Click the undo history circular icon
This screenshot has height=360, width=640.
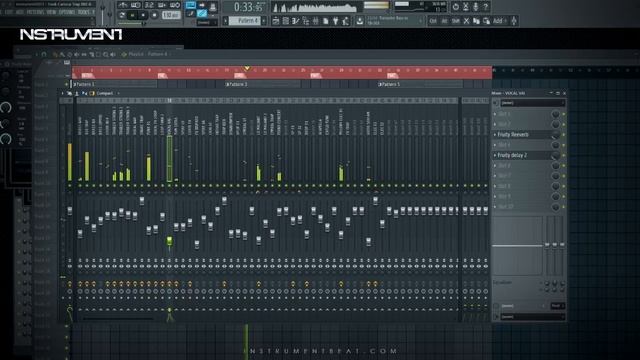(x=456, y=7)
